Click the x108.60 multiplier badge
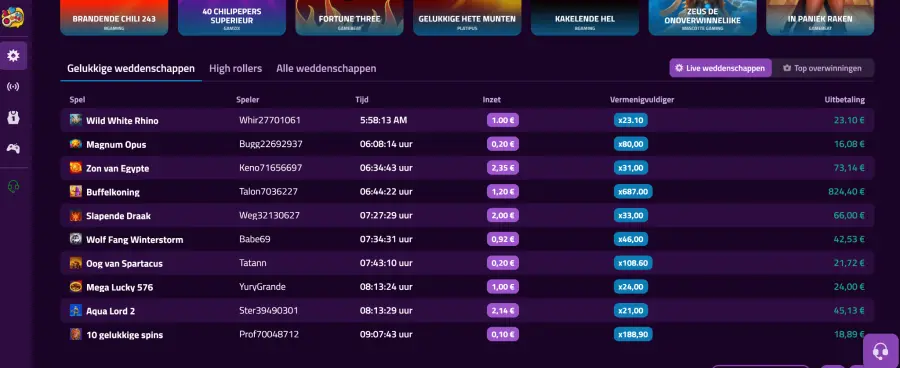 [x=633, y=263]
